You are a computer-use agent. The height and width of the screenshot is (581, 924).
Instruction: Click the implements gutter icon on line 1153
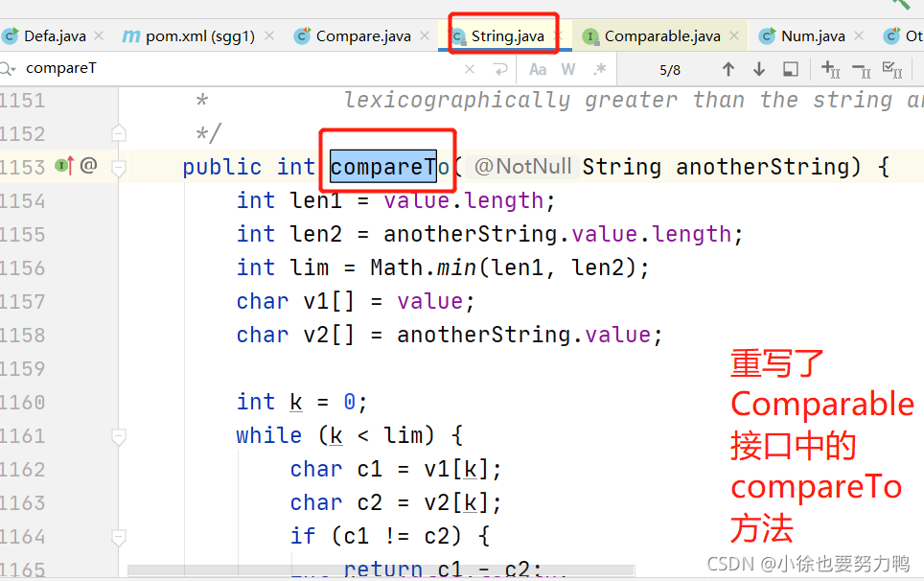click(64, 166)
